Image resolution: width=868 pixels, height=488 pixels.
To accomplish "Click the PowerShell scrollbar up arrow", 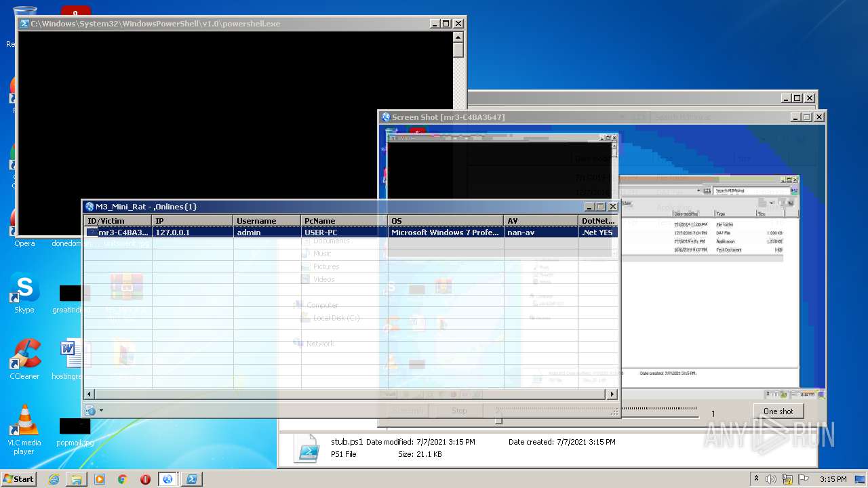I will pyautogui.click(x=458, y=37).
